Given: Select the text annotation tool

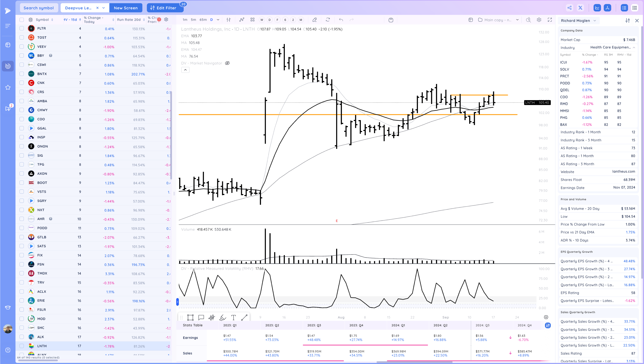Looking at the screenshot, I should pos(233,318).
